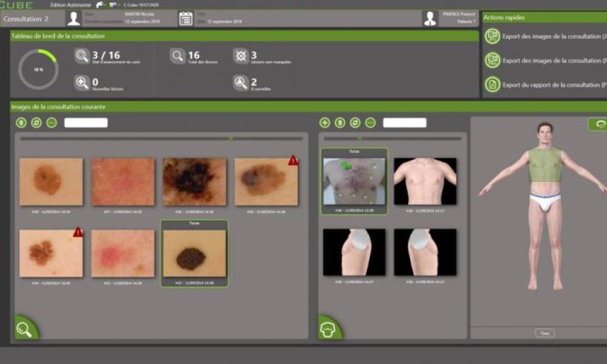The image size is (607, 364).
Task: Open the 3D leg thumbnail under the torso photo
Action: click(x=354, y=252)
